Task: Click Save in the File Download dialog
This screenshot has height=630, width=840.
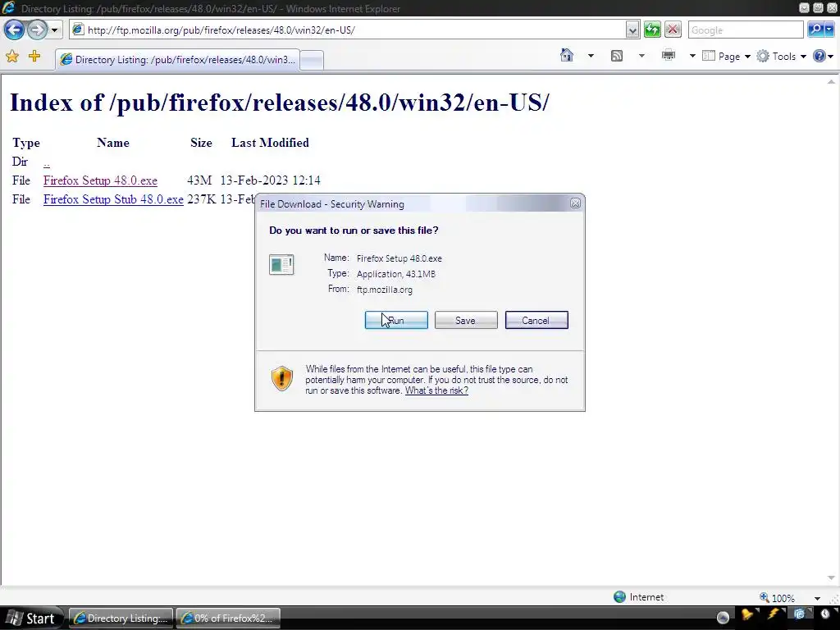Action: (x=466, y=321)
